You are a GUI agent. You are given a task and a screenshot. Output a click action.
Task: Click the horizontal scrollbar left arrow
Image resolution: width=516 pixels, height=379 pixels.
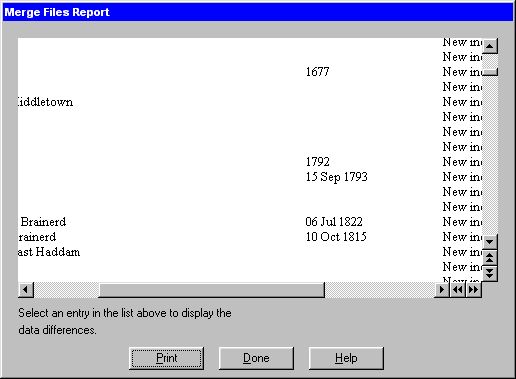click(x=26, y=290)
